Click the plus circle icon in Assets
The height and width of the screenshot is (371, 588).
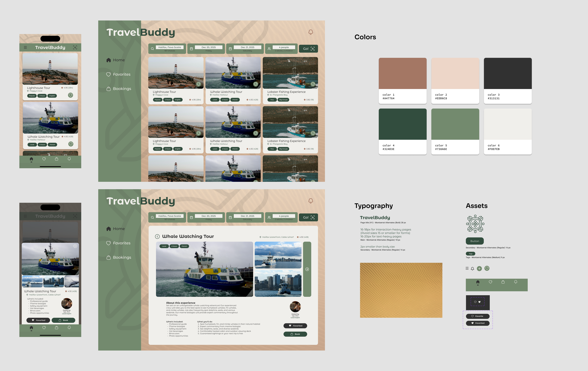[479, 269]
